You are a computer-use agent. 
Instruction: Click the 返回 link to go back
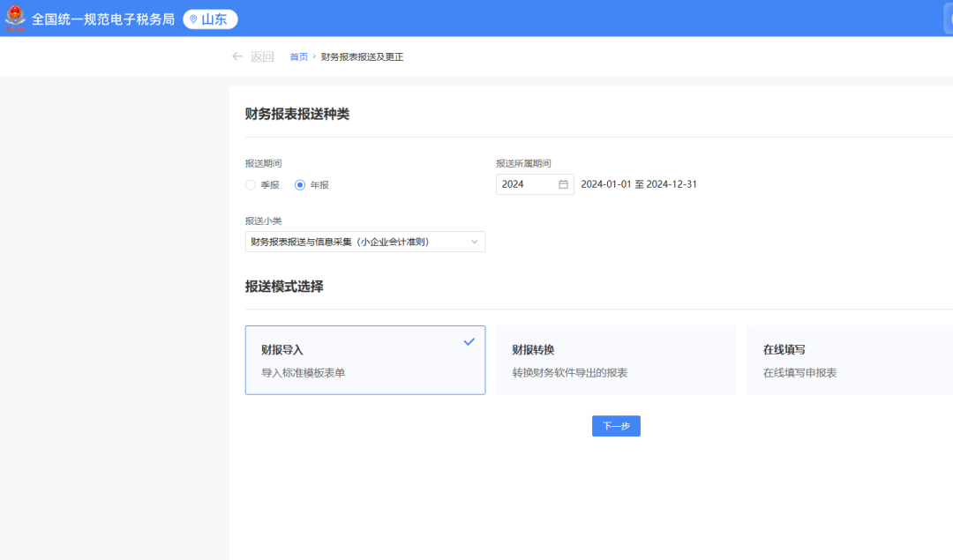tap(261, 56)
